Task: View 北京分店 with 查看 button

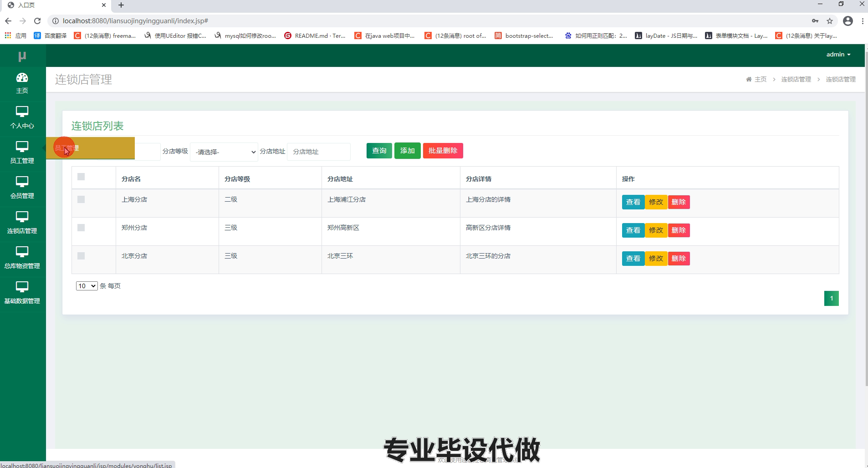Action: click(x=633, y=259)
